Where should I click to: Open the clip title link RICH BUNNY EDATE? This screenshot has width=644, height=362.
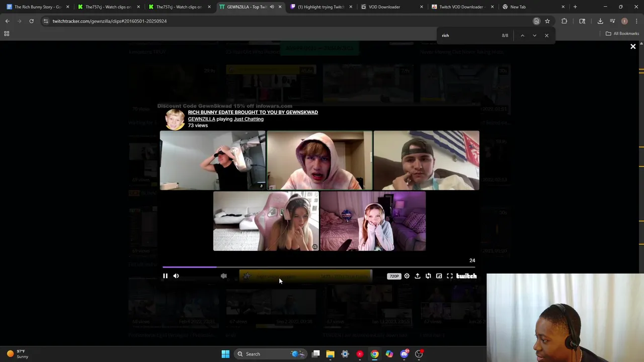pos(253,112)
